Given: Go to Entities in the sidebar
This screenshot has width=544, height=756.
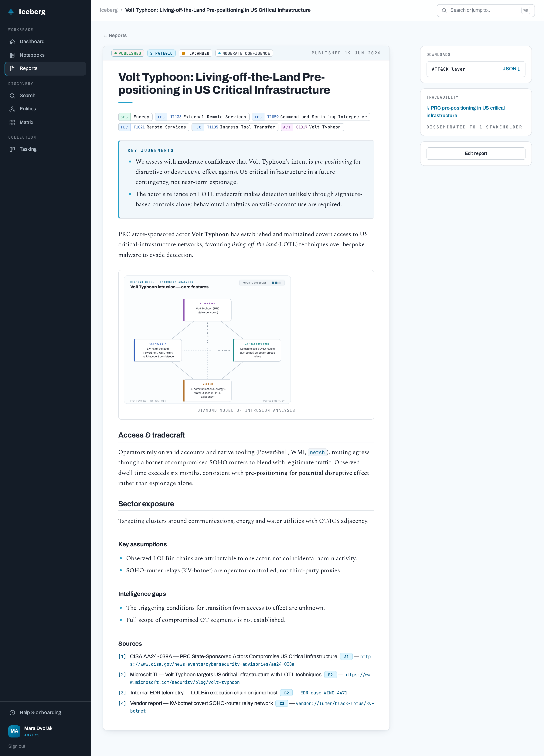Looking at the screenshot, I should click(45, 109).
